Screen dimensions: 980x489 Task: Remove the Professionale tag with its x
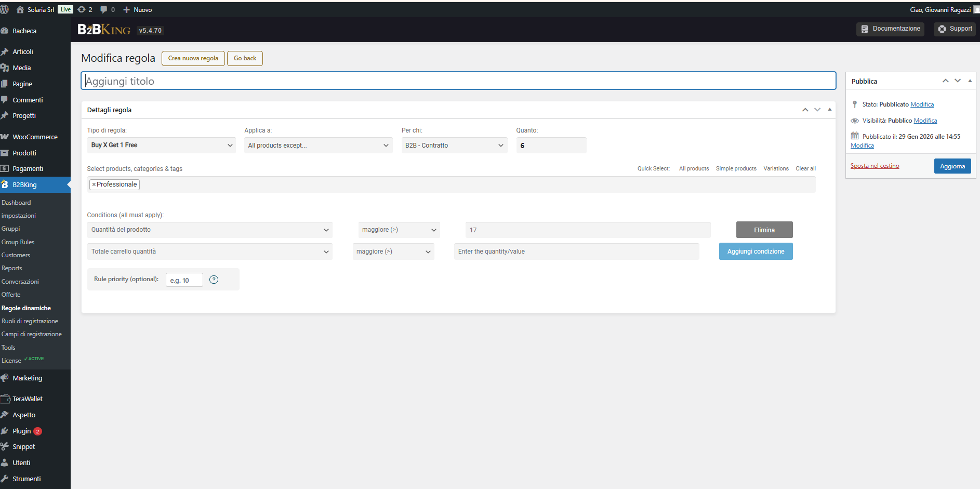point(94,184)
